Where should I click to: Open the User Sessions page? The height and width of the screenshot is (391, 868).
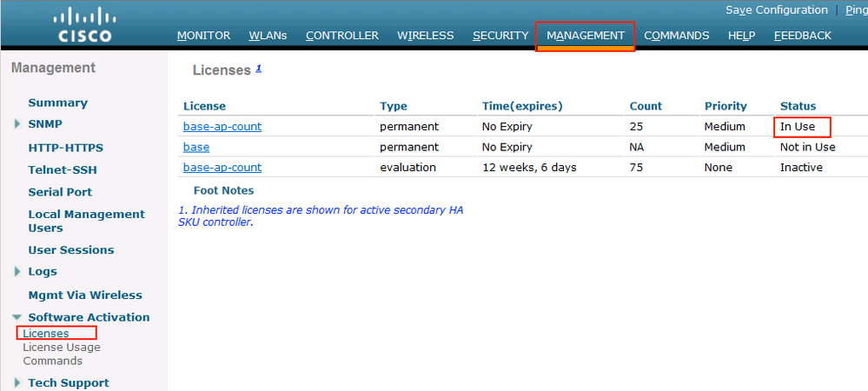[x=71, y=249]
